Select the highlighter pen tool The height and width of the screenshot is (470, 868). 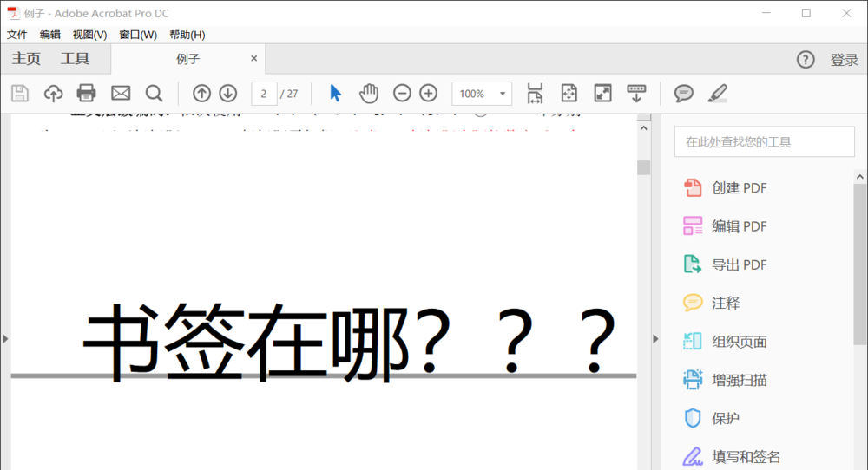pos(717,94)
